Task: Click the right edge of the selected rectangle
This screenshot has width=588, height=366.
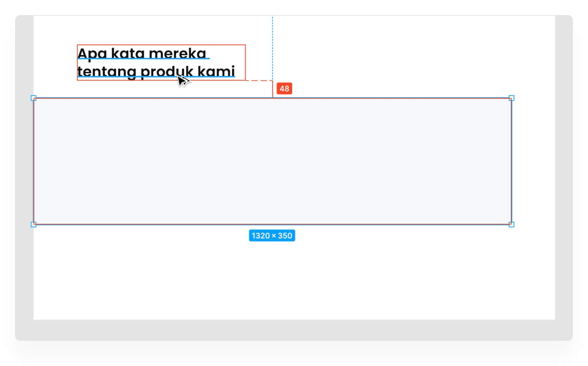Action: click(511, 161)
